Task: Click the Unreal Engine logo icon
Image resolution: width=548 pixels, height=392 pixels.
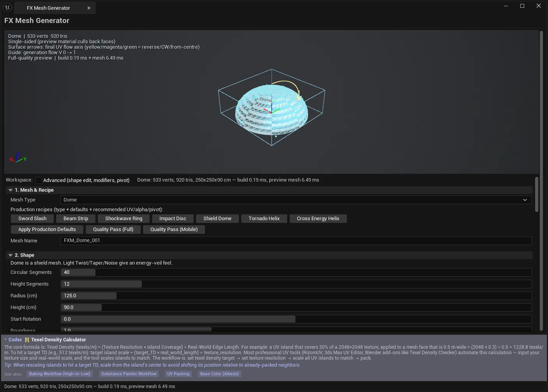Action: (7, 7)
